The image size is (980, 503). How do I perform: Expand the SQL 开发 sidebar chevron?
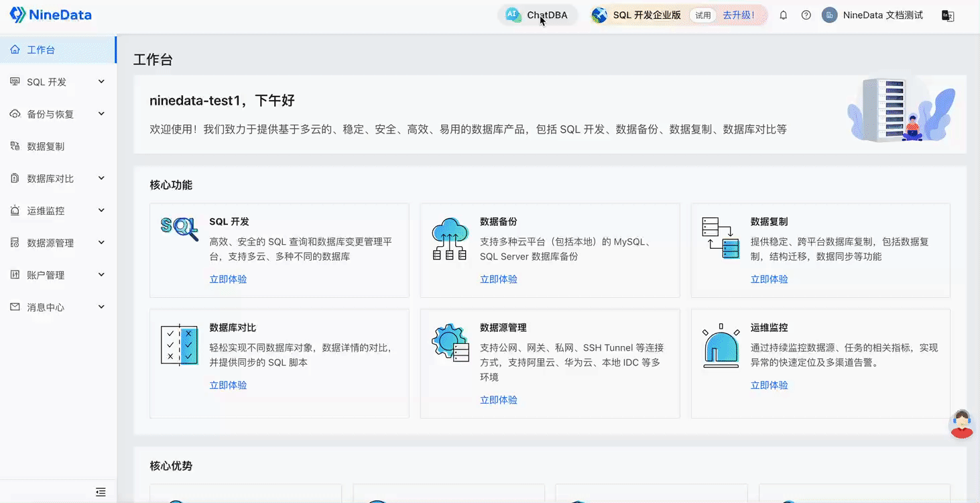101,82
